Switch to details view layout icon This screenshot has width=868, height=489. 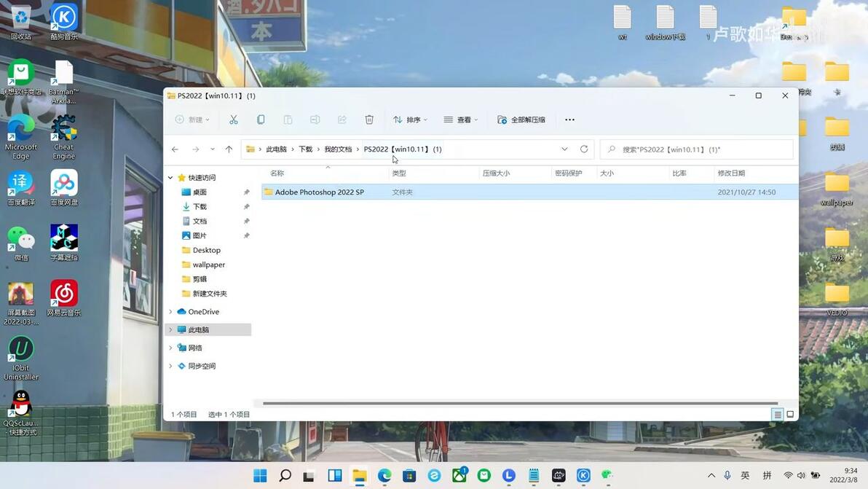click(778, 414)
